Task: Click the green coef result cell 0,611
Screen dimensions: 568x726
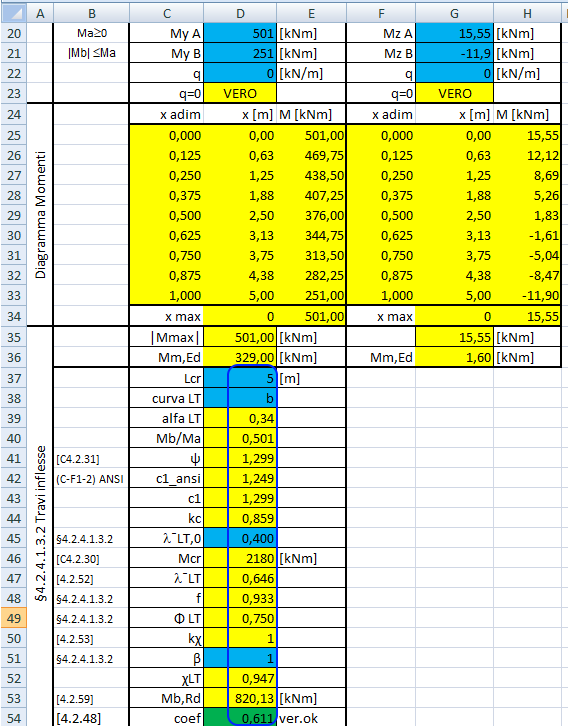Action: click(x=240, y=718)
